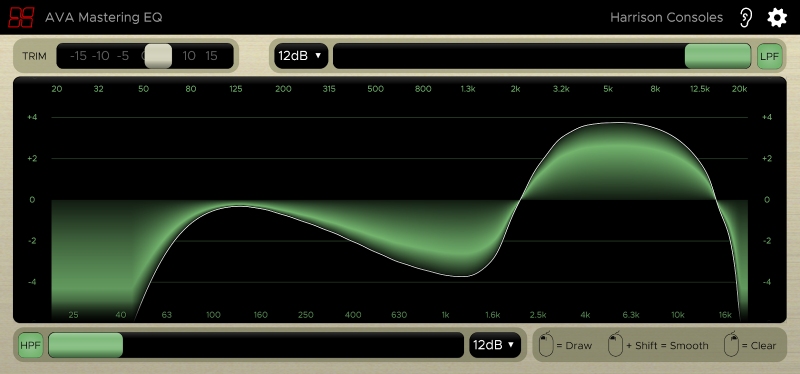Click the right -4 dB gain label
This screenshot has width=800, height=374.
[x=766, y=282]
